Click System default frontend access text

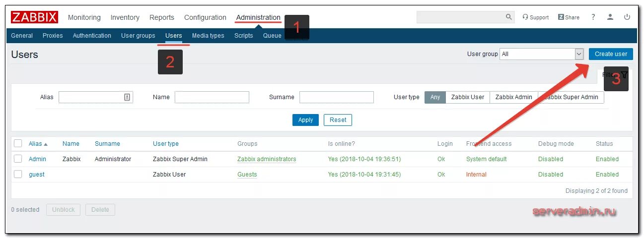tap(487, 159)
